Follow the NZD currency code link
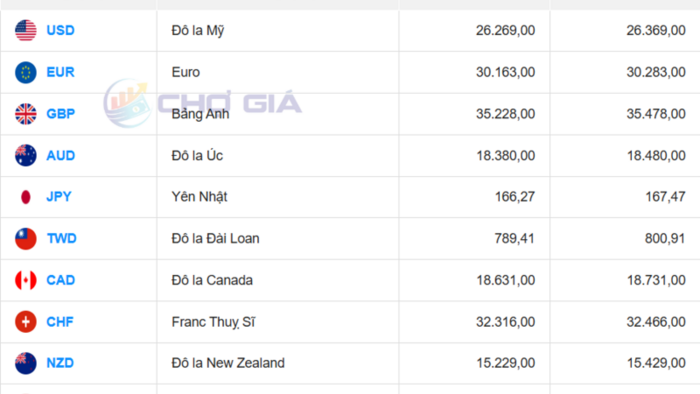This screenshot has width=700, height=394. pyautogui.click(x=60, y=363)
